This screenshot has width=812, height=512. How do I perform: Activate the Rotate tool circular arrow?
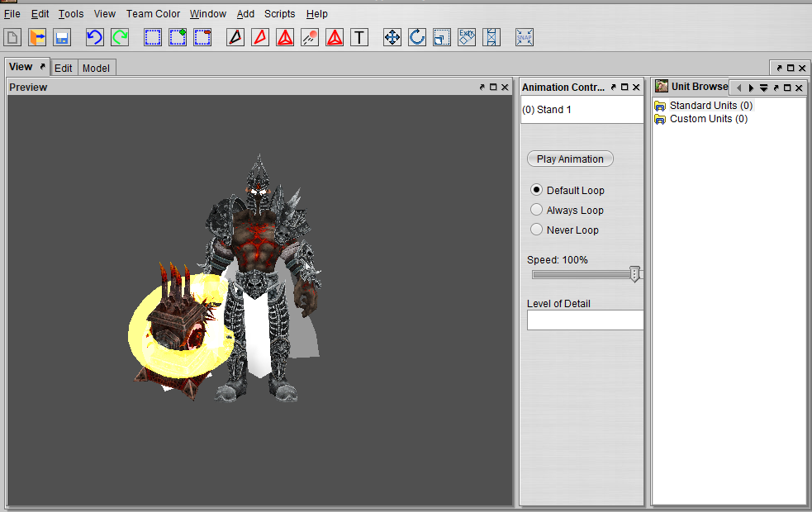tap(417, 37)
